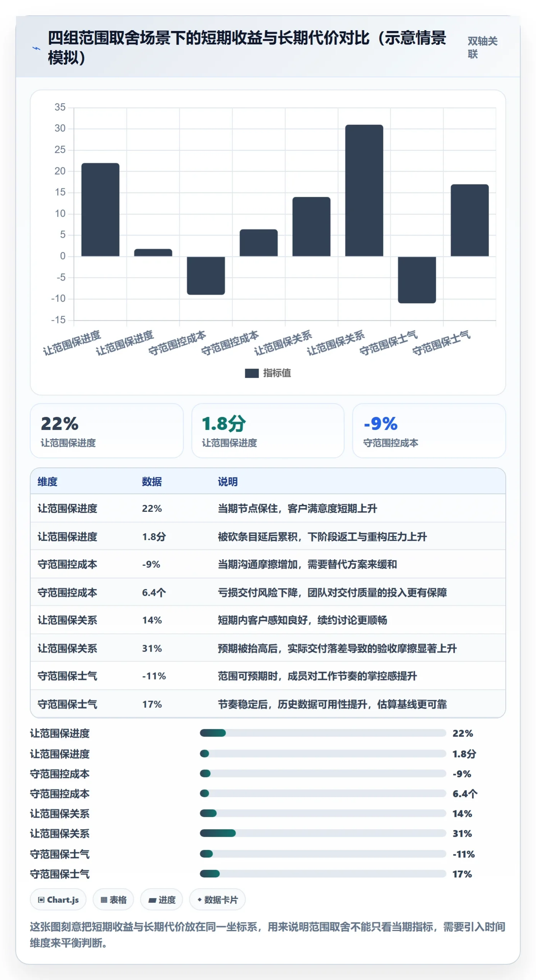Viewport: 536px width, 980px height.
Task: Click the 维度 table column header
Action: (48, 482)
